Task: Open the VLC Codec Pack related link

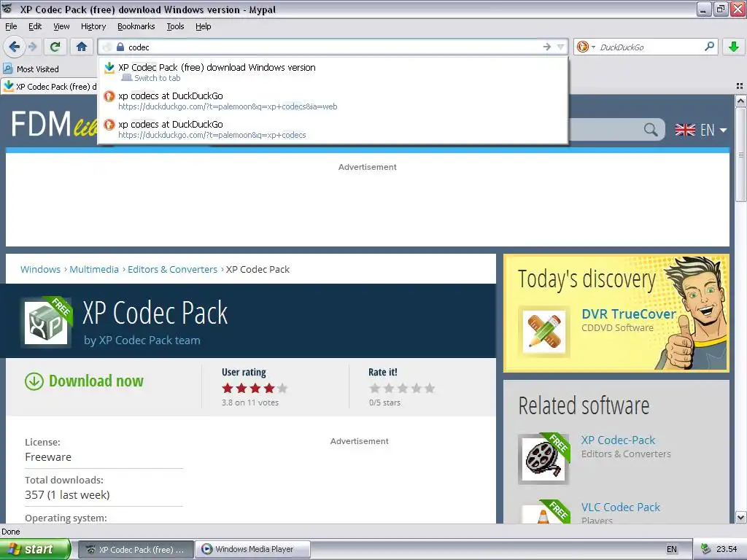Action: pyautogui.click(x=620, y=507)
